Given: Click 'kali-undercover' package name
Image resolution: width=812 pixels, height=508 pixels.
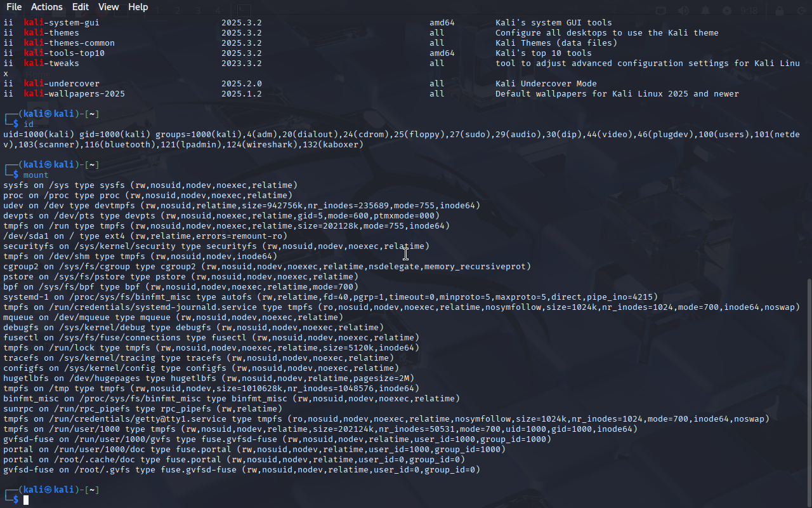Looking at the screenshot, I should [x=62, y=84].
